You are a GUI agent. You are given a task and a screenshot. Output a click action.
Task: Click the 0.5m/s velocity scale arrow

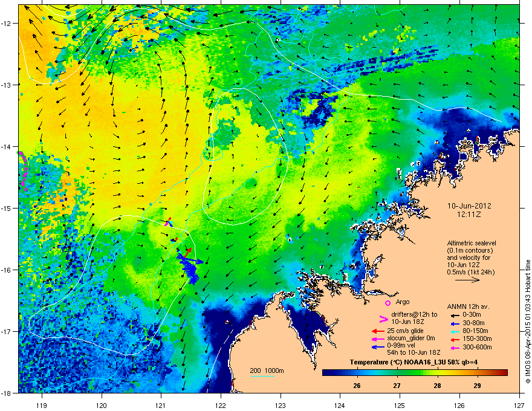point(467,280)
